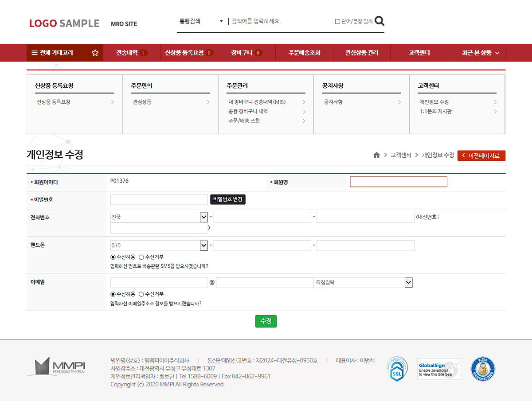Click the KISIA certification badge
This screenshot has width=532, height=401.
[x=483, y=369]
